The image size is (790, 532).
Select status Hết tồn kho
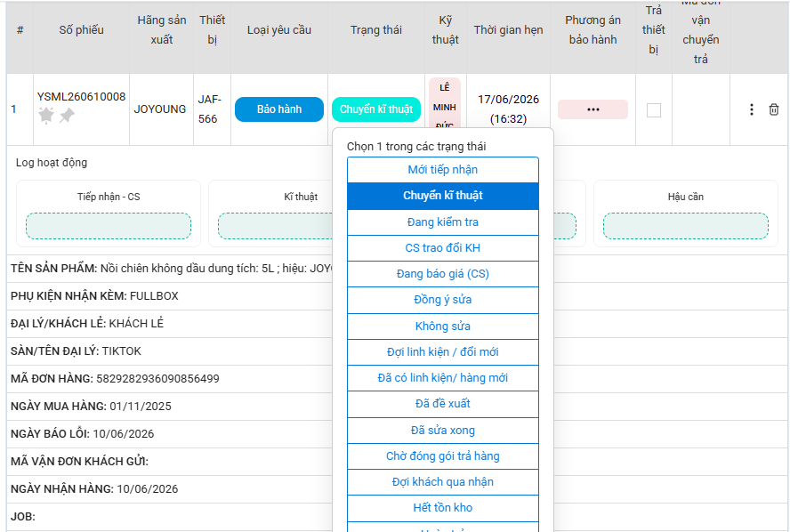tap(443, 508)
